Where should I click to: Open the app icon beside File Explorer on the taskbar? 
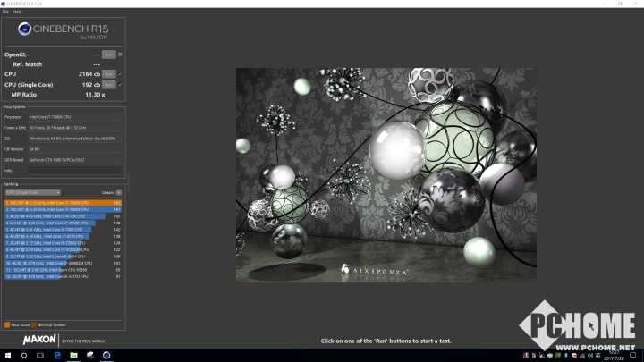click(x=90, y=355)
